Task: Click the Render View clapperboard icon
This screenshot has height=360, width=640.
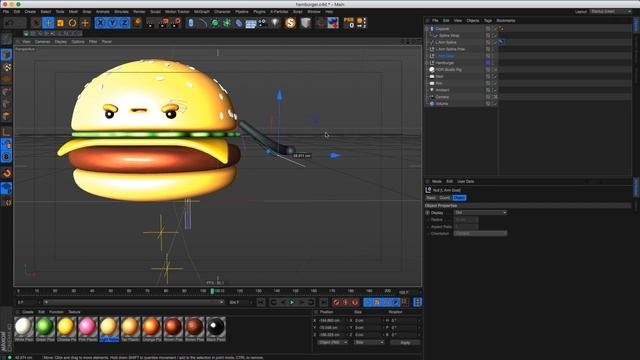Action: [x=151, y=23]
